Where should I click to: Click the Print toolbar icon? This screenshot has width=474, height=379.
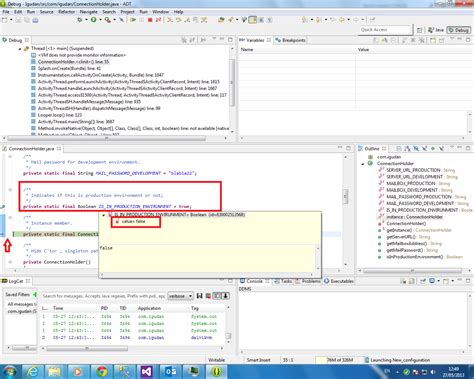coord(35,20)
